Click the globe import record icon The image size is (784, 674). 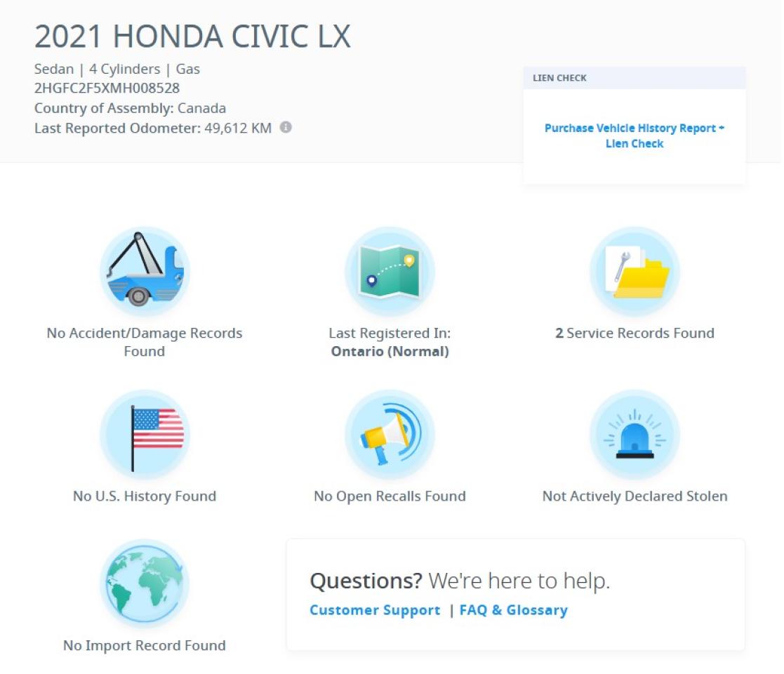pos(145,583)
